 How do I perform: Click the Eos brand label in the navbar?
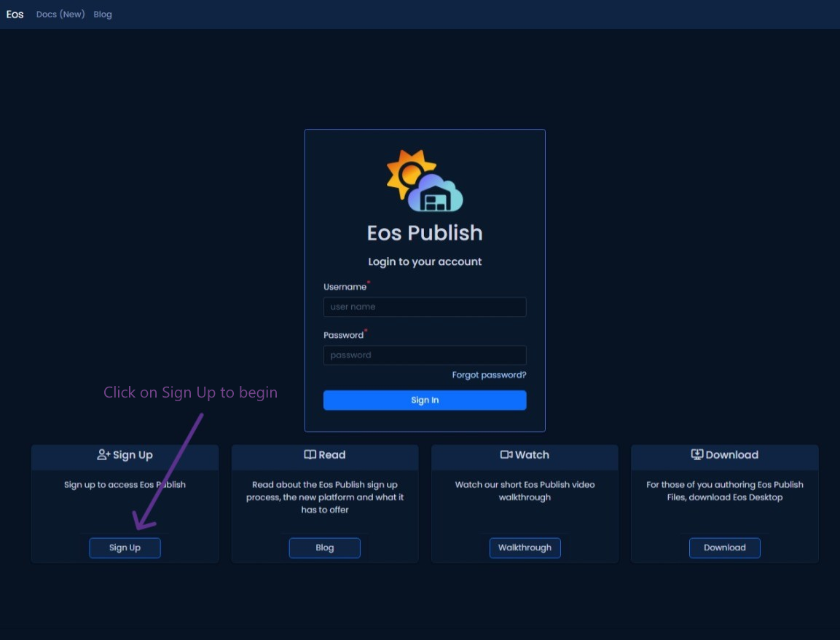(14, 14)
